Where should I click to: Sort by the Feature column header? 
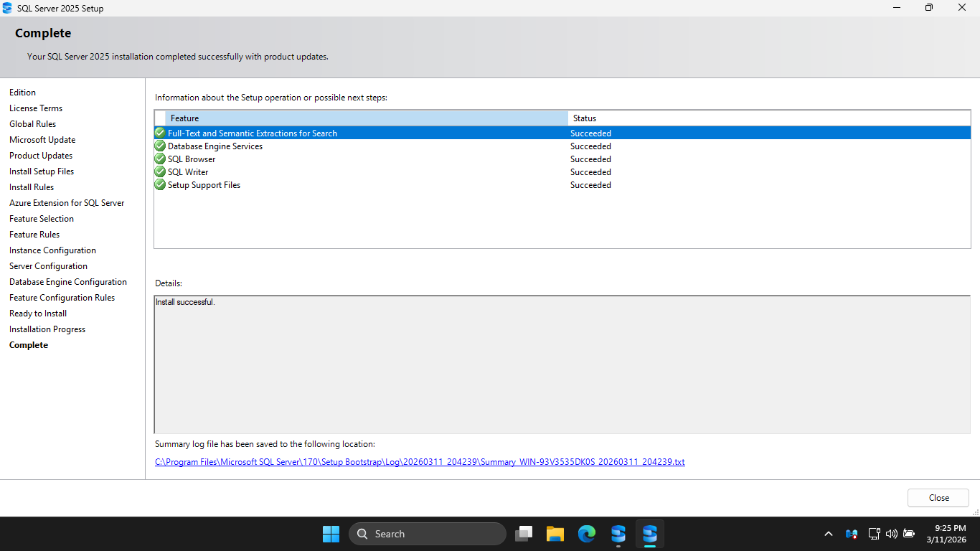(x=366, y=118)
